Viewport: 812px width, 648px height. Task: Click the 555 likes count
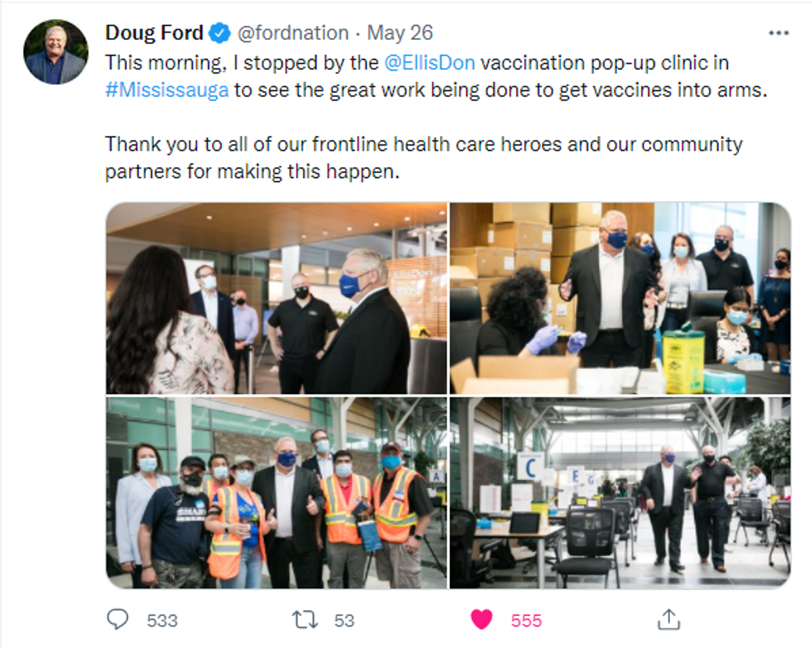click(x=526, y=621)
